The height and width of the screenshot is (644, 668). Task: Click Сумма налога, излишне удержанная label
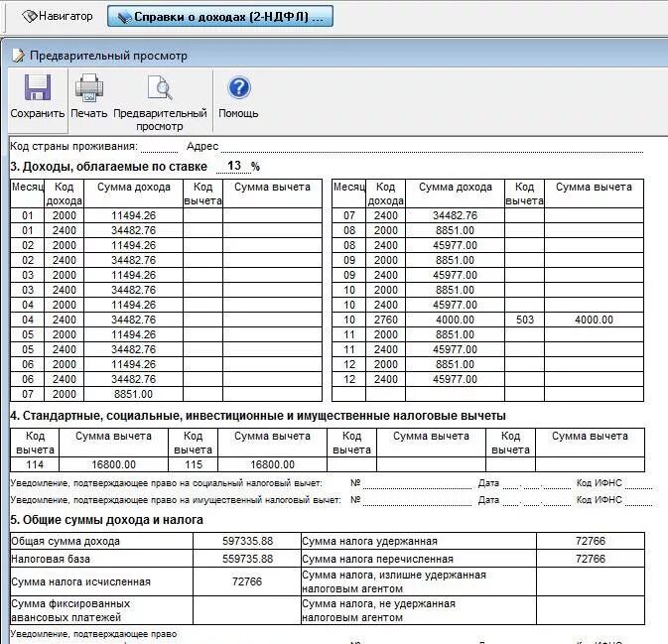click(x=394, y=581)
